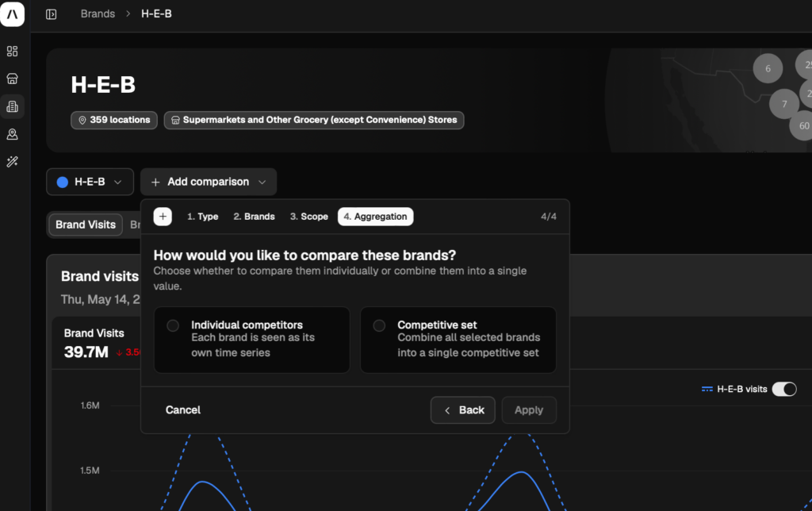Click the 1.5M axis label
The width and height of the screenshot is (812, 511).
click(x=90, y=471)
